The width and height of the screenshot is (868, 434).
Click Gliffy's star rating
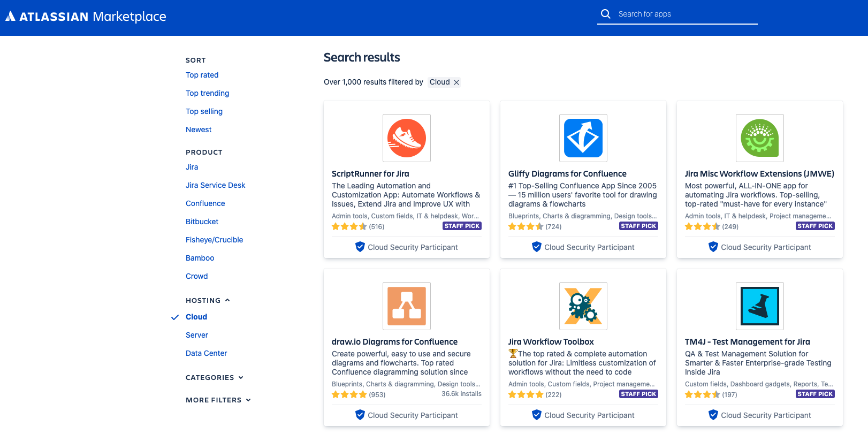[526, 226]
